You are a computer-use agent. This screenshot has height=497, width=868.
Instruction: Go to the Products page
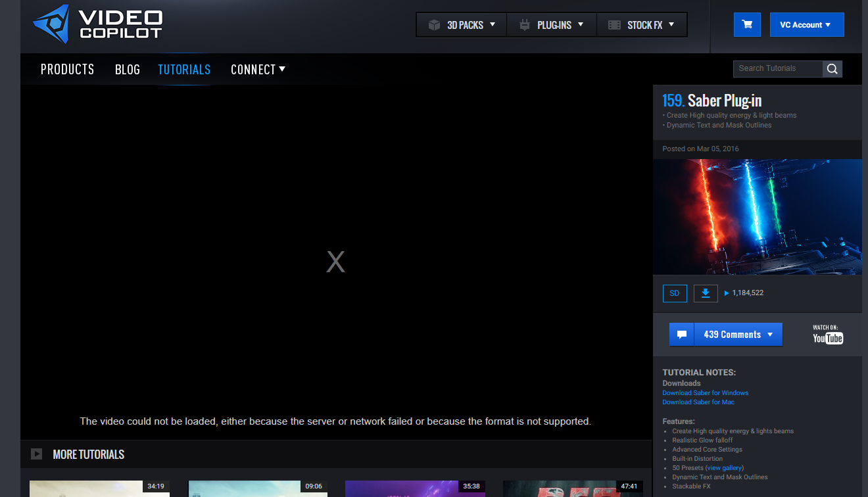[x=68, y=69]
